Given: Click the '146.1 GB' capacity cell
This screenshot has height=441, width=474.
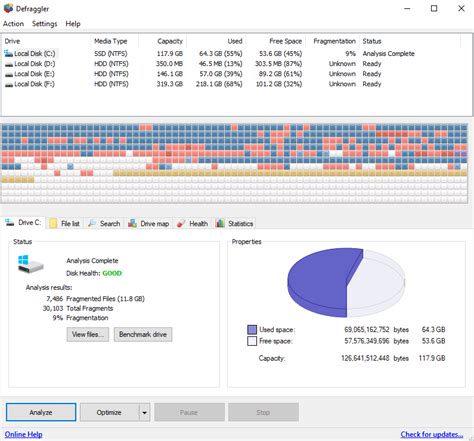Looking at the screenshot, I should (x=170, y=74).
